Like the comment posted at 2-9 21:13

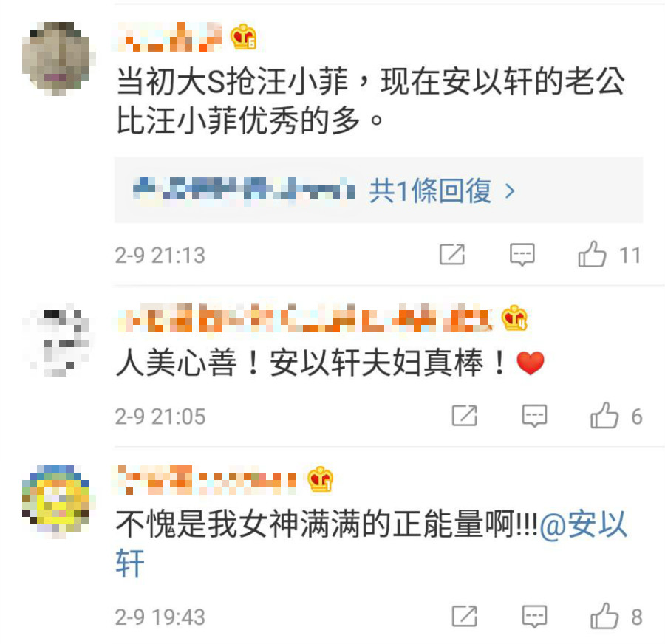pos(592,254)
